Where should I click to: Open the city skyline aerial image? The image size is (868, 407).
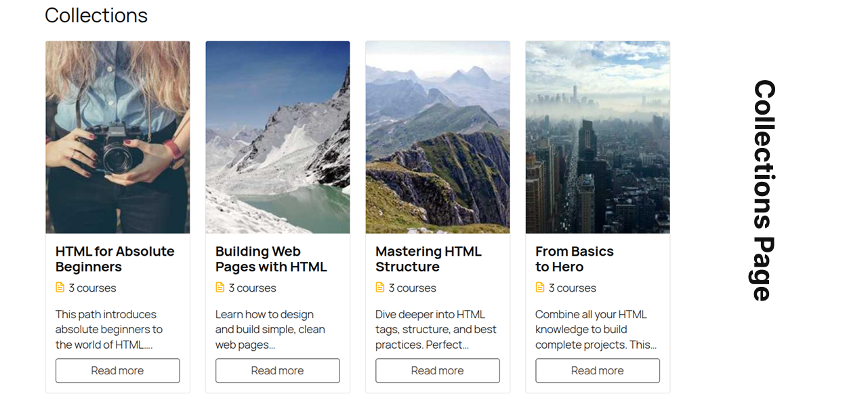point(598,137)
